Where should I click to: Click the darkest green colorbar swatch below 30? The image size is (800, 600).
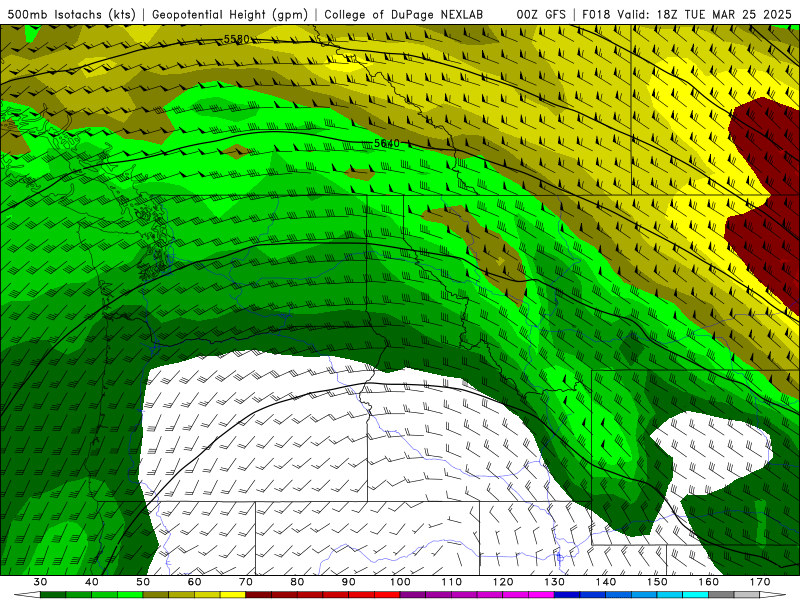tap(53, 595)
